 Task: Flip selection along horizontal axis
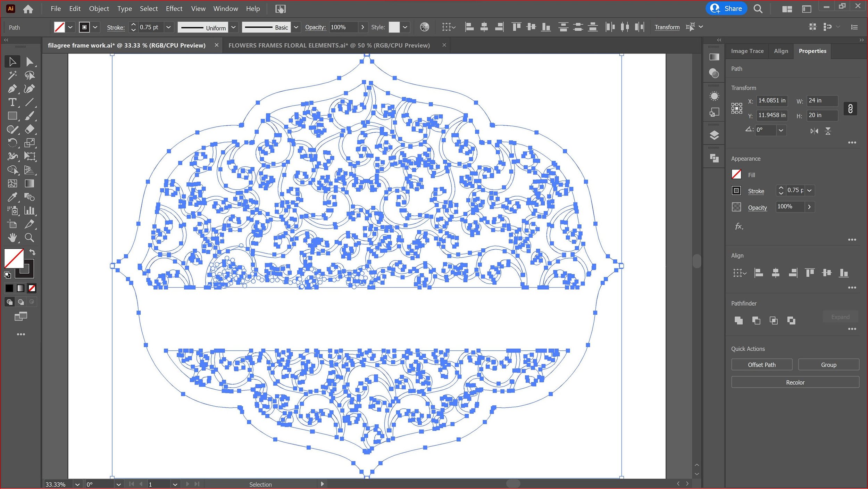click(814, 131)
